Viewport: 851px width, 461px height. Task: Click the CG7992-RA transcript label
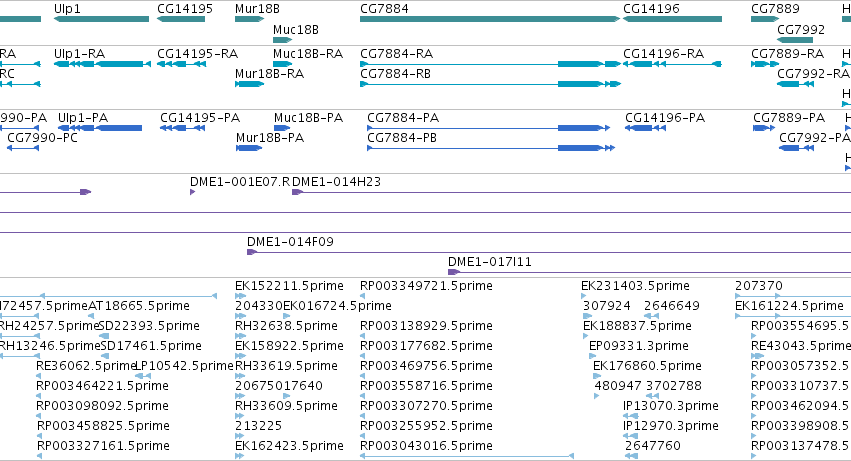coord(813,74)
